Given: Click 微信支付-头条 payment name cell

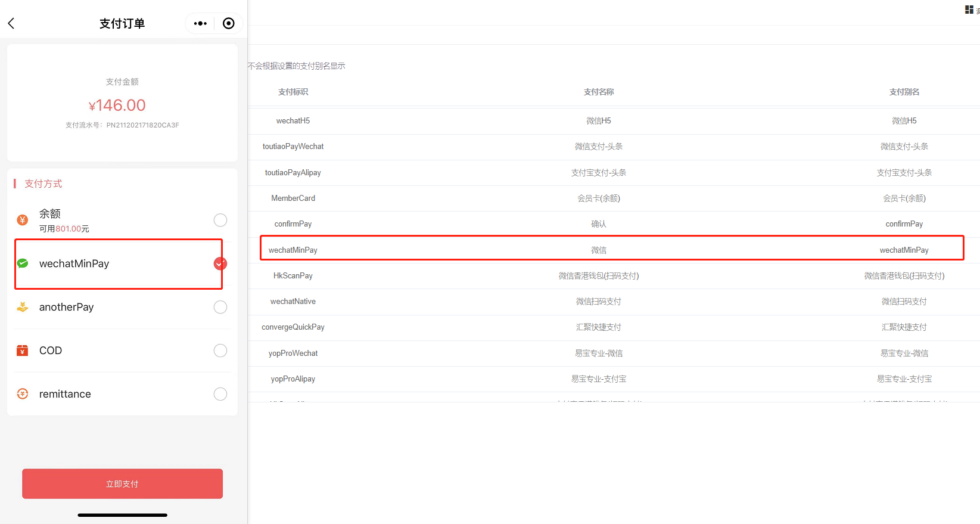Looking at the screenshot, I should pos(599,147).
